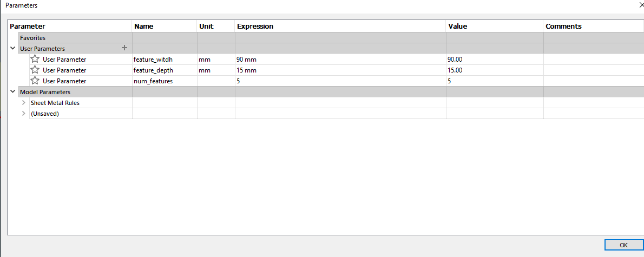
Task: Click the Comments column header
Action: tap(594, 27)
